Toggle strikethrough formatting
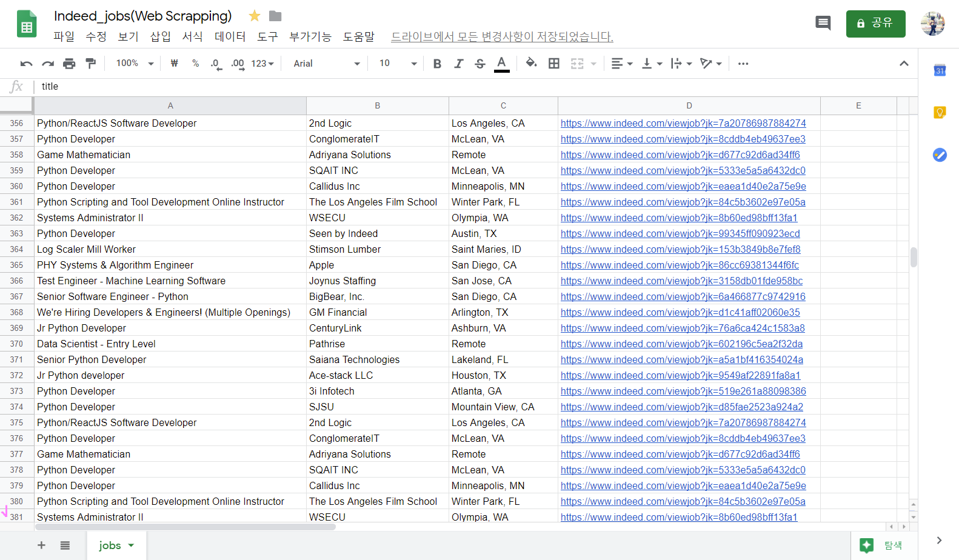 [480, 64]
